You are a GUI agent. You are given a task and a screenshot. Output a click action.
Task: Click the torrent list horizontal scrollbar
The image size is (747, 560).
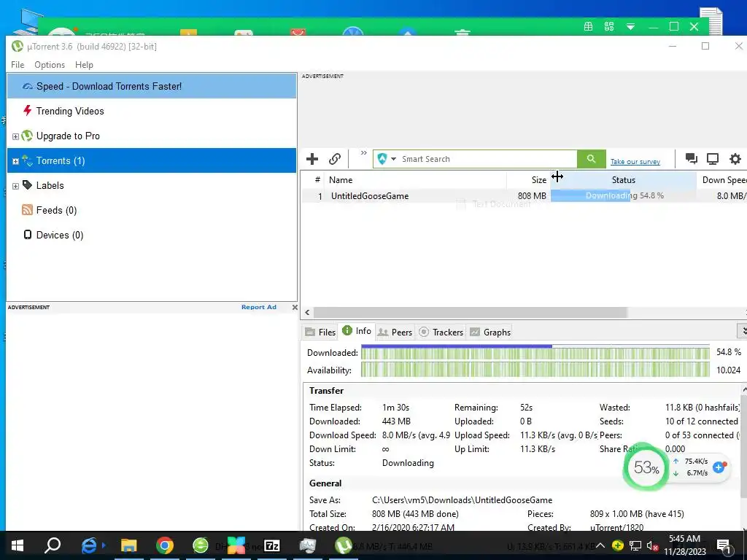[470, 312]
